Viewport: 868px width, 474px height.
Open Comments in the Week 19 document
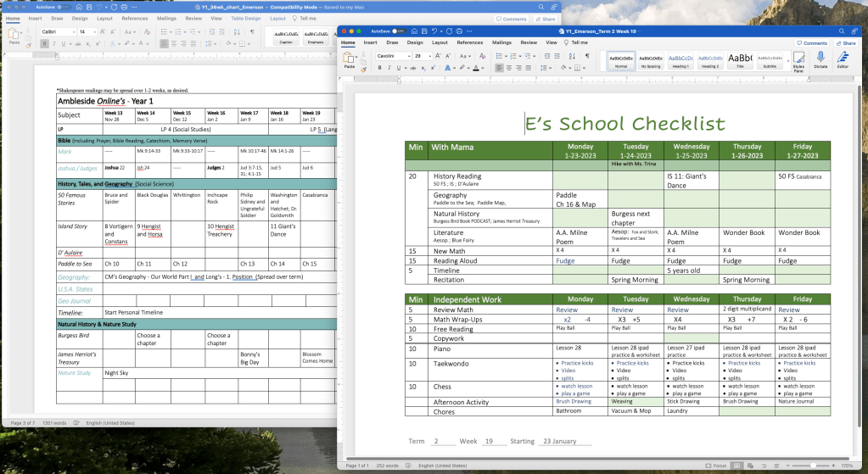pyautogui.click(x=812, y=42)
